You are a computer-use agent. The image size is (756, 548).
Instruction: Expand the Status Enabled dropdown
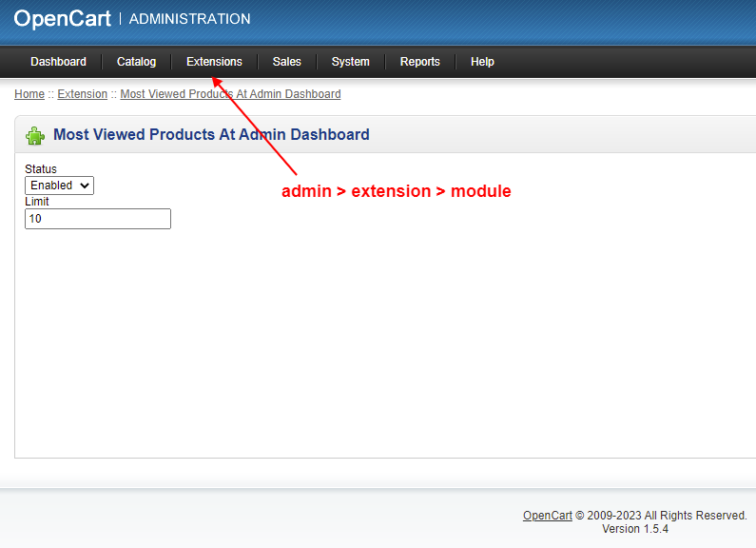tap(59, 186)
